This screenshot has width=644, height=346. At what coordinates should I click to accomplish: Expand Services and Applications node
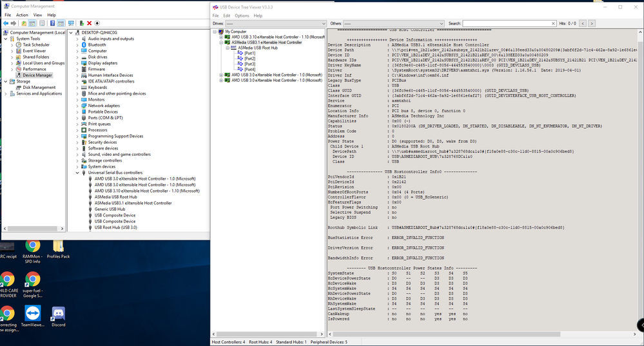6,93
